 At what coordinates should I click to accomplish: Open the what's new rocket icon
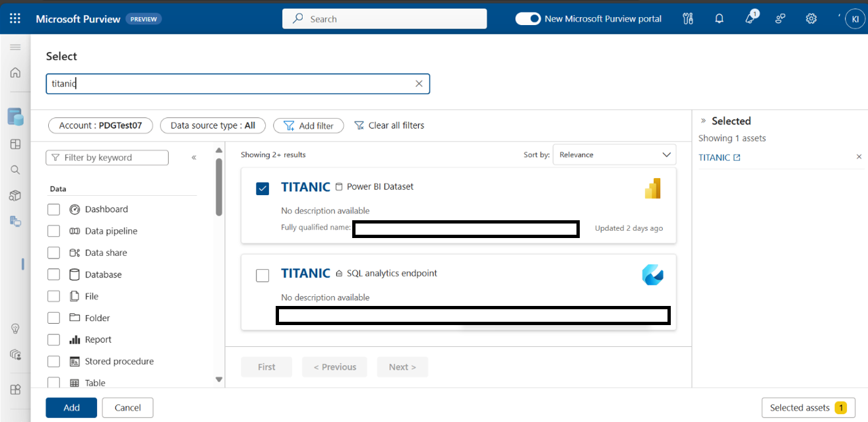click(x=751, y=18)
